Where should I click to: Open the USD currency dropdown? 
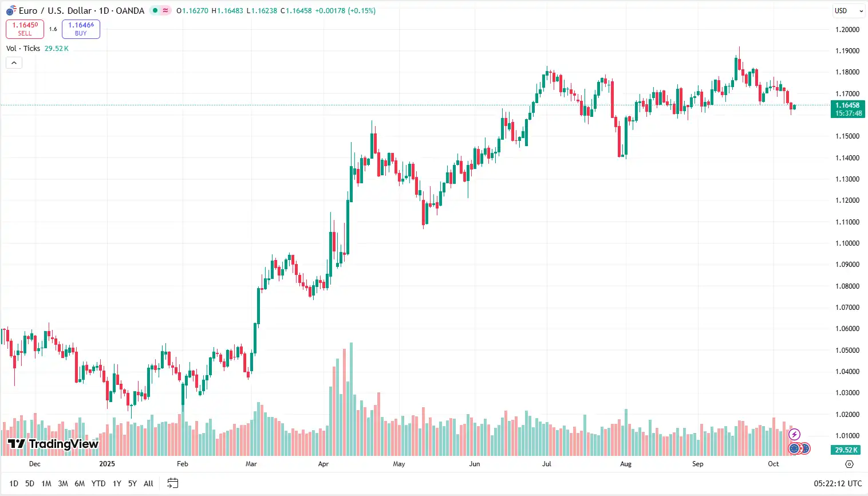pos(848,11)
